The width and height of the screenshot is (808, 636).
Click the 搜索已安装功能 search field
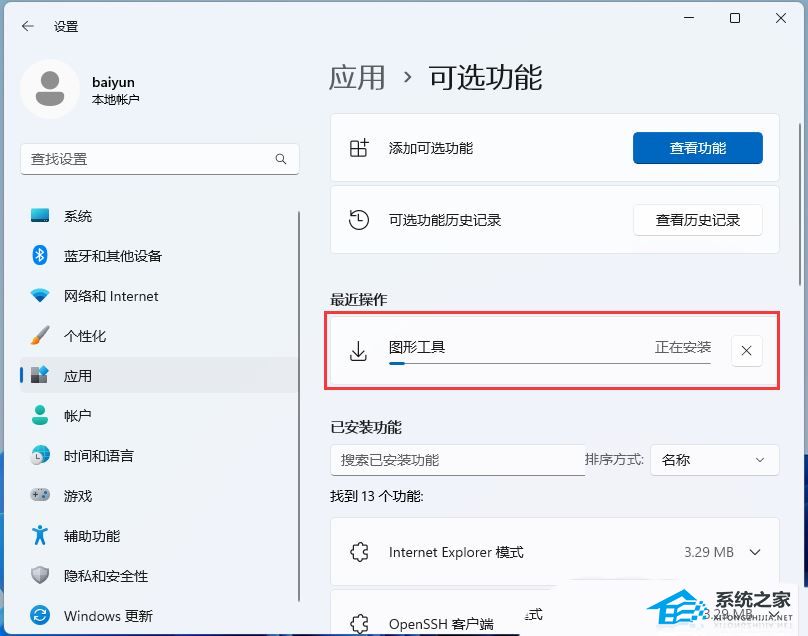(456, 460)
